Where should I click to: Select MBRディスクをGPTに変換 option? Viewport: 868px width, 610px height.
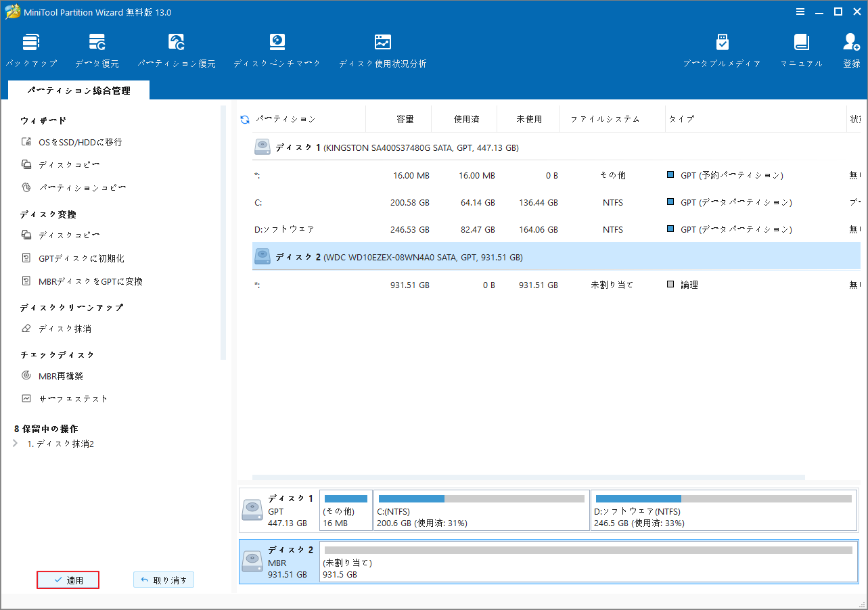tap(90, 281)
